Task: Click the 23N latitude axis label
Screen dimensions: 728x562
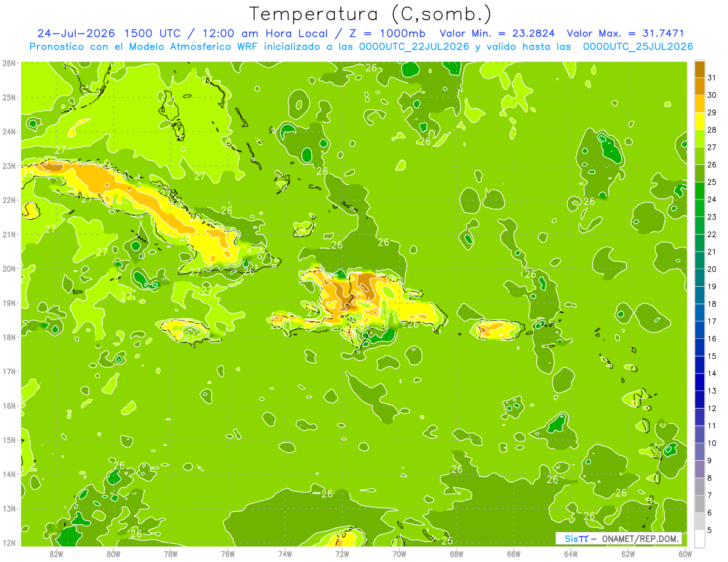Action: click(9, 166)
